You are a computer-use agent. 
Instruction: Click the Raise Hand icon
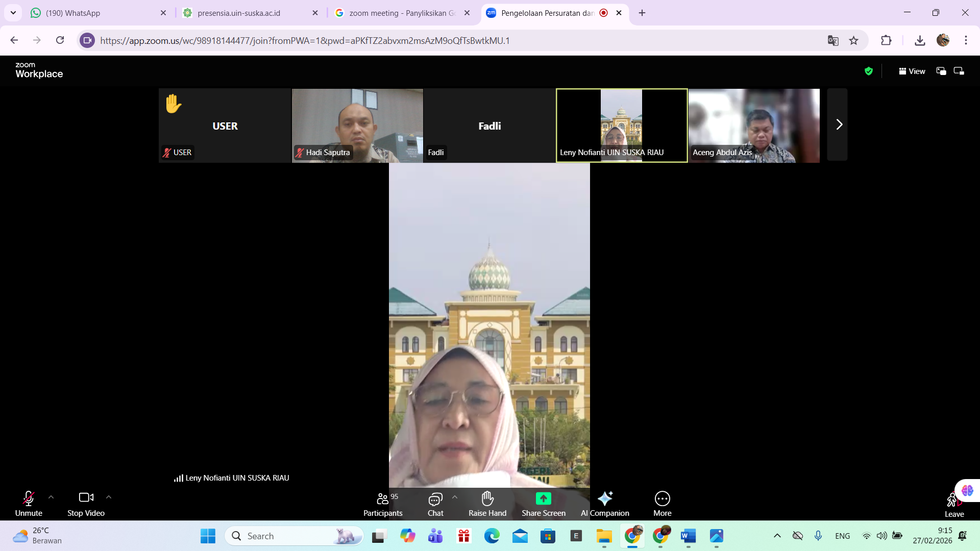click(x=487, y=498)
